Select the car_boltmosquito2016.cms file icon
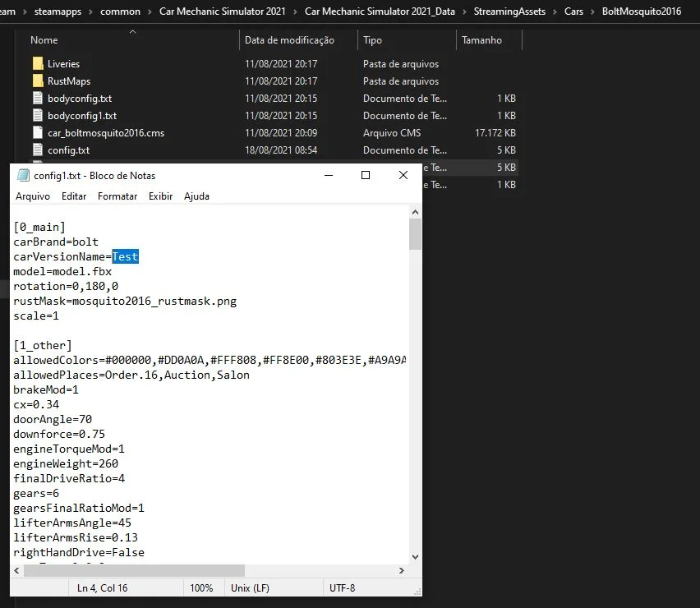700x608 pixels. (38, 132)
